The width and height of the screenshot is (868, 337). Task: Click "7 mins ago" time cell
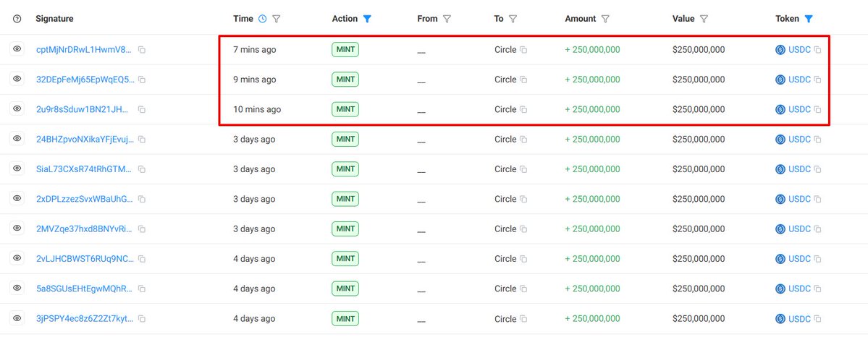255,50
